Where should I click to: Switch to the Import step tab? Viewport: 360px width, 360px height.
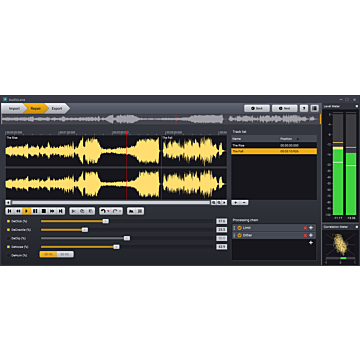tap(14, 109)
